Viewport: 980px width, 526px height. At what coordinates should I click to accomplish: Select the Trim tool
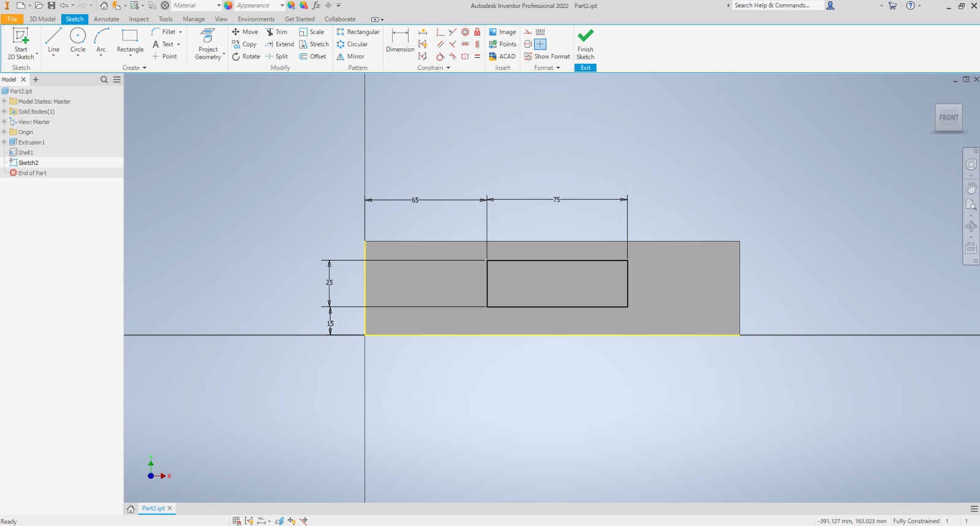[276, 32]
